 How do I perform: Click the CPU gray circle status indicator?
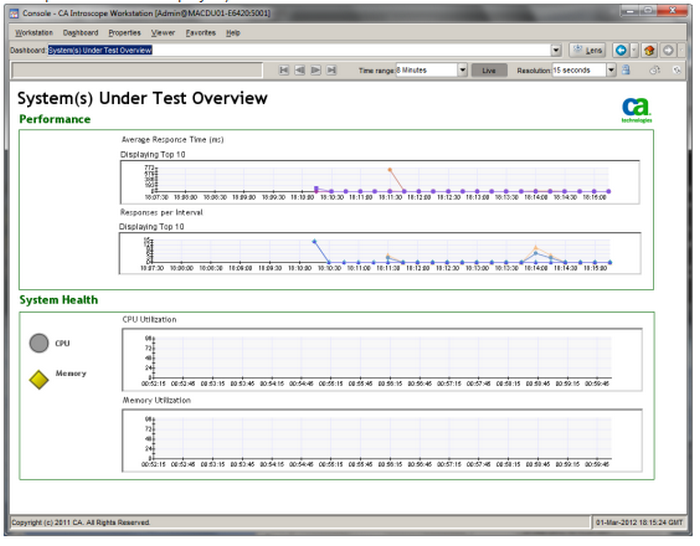pos(39,343)
